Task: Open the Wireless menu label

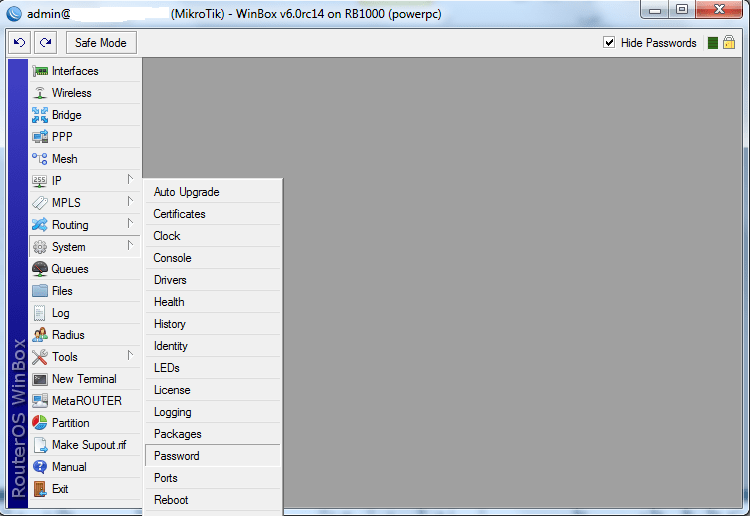Action: [71, 93]
